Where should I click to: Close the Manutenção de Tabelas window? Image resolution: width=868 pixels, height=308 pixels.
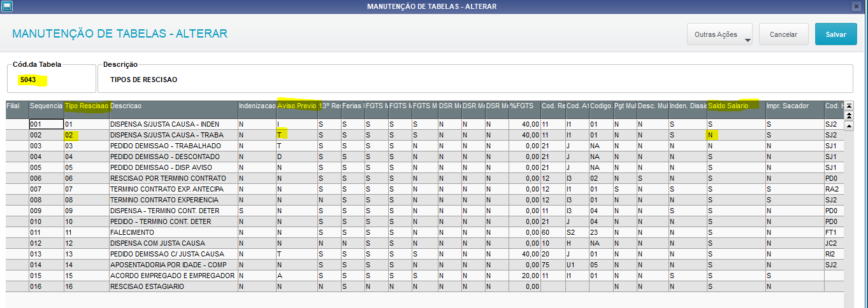pos(857,6)
